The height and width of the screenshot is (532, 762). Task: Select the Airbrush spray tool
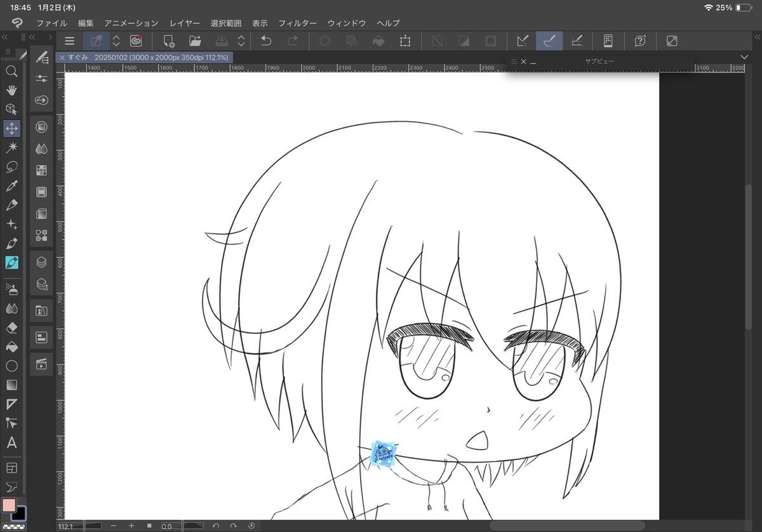click(x=11, y=289)
